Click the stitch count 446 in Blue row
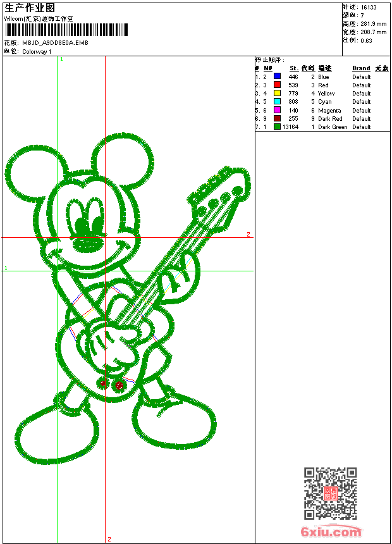Image resolution: width=392 pixels, height=544 pixels. tap(293, 77)
